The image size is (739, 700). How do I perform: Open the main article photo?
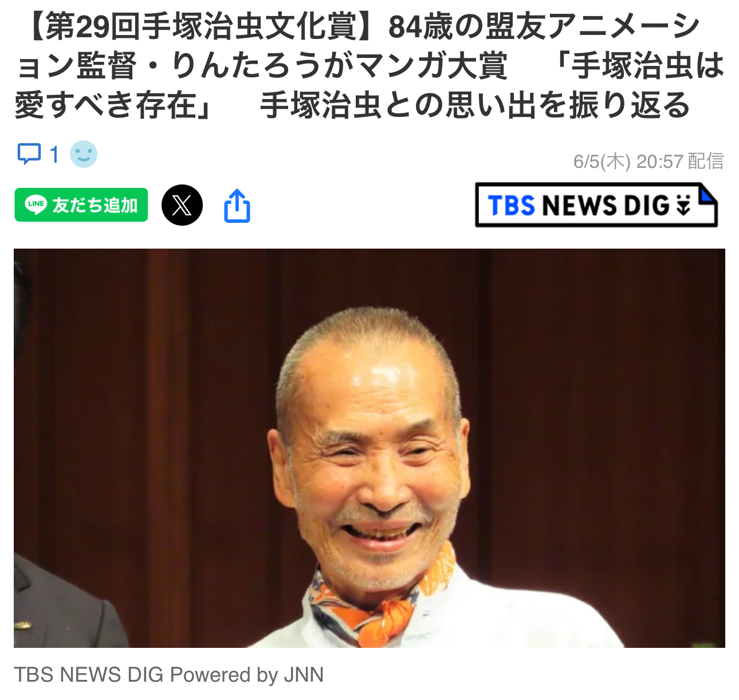[x=369, y=448]
